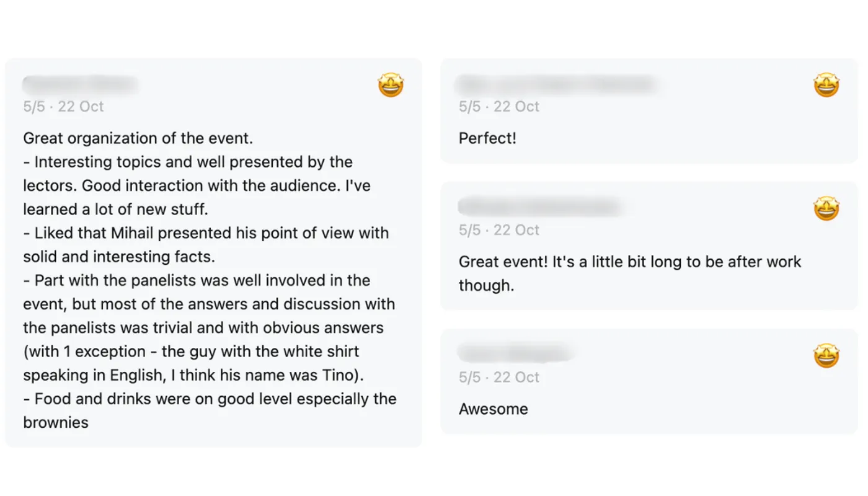Click 'Great organization of the event.' line

pyautogui.click(x=138, y=138)
